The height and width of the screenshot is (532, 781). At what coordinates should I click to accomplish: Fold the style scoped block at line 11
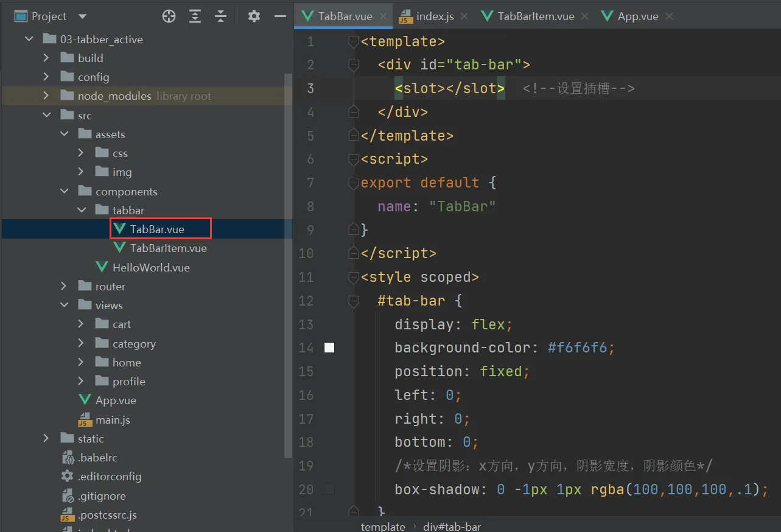[x=354, y=277]
